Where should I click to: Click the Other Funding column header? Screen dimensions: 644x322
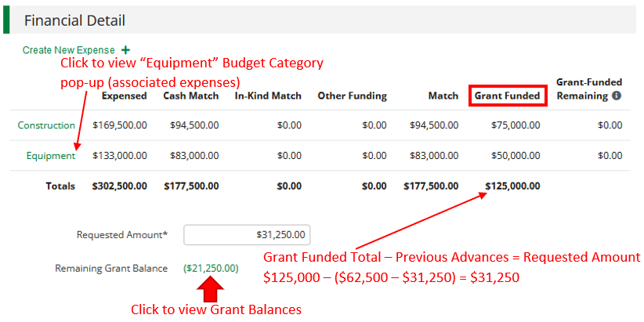(x=352, y=96)
